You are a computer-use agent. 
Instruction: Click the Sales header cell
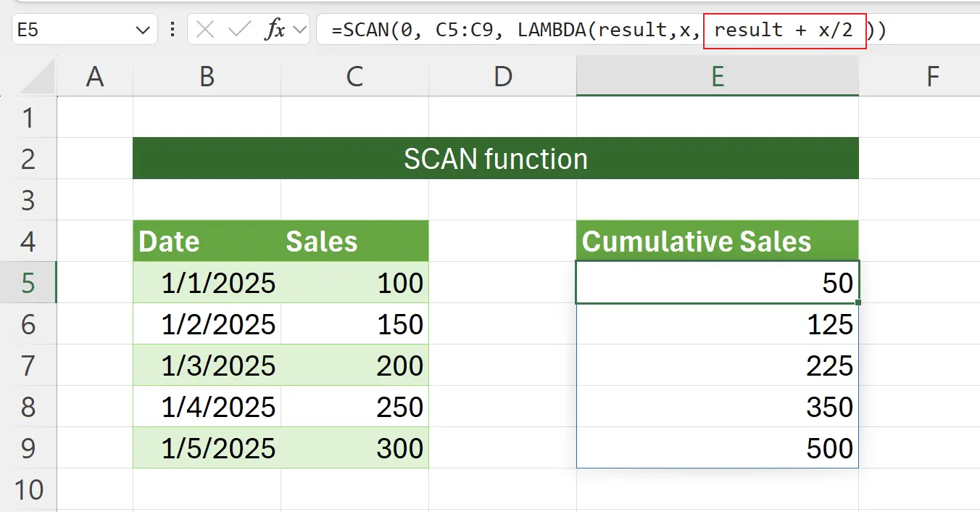point(322,241)
